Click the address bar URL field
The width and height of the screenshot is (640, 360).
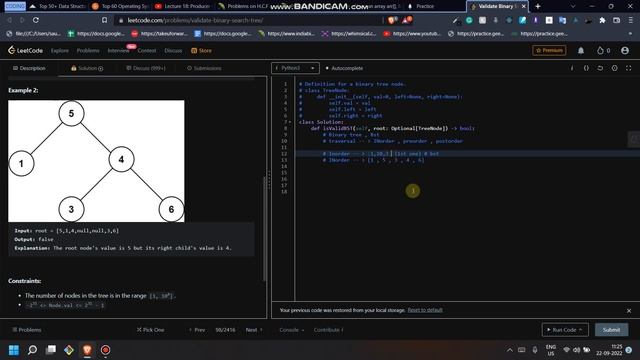coord(249,20)
